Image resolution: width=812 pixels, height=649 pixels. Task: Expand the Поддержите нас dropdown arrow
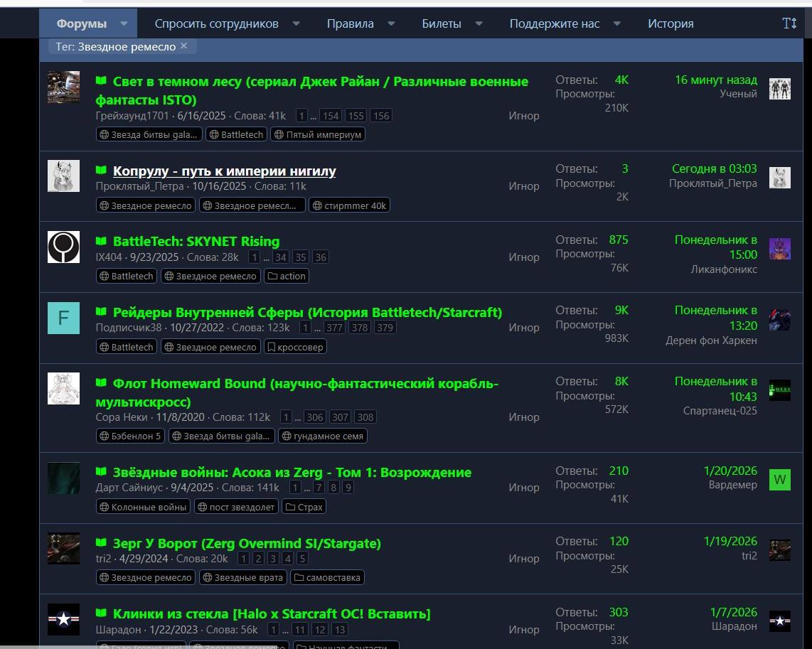coord(616,23)
